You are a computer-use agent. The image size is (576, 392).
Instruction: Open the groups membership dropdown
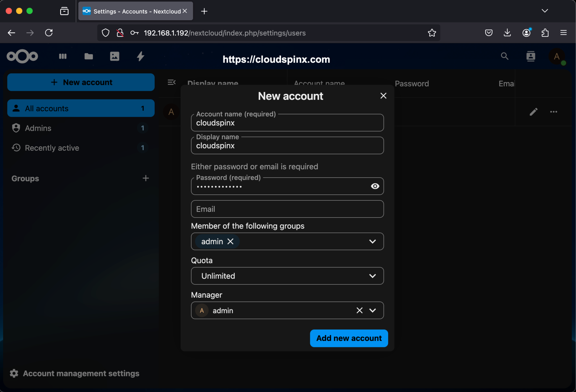tap(372, 241)
